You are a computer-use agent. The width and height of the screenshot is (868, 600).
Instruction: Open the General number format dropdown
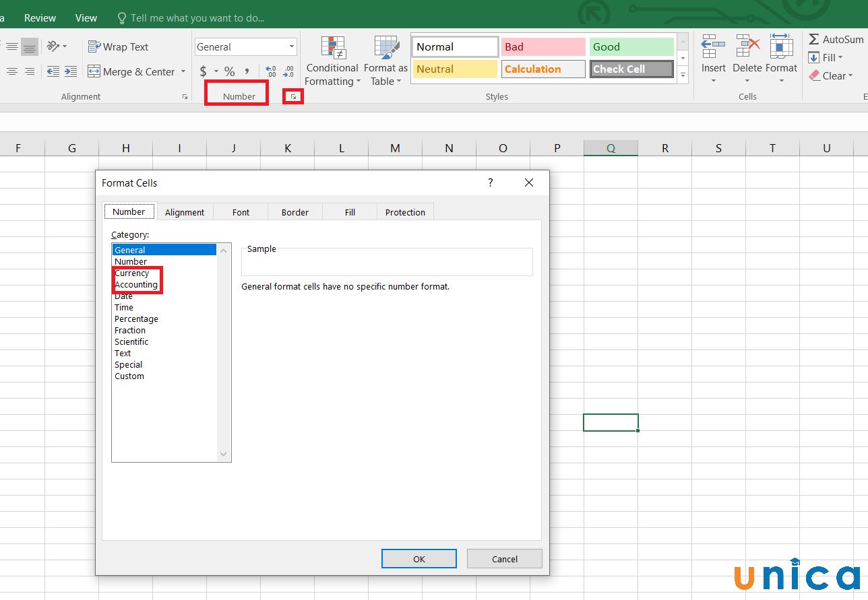tap(292, 47)
